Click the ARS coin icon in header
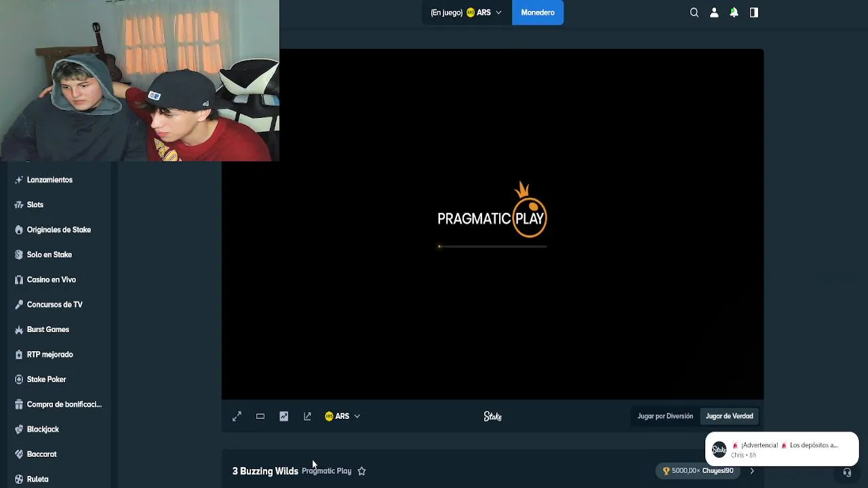 [x=471, y=12]
